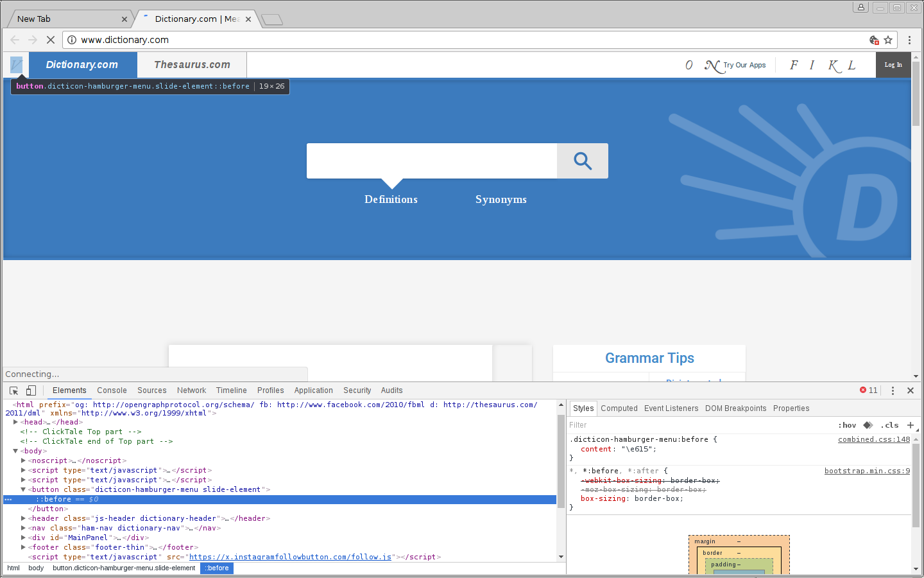Click the 'I' social icon in the header
The height and width of the screenshot is (578, 924).
[x=812, y=65]
